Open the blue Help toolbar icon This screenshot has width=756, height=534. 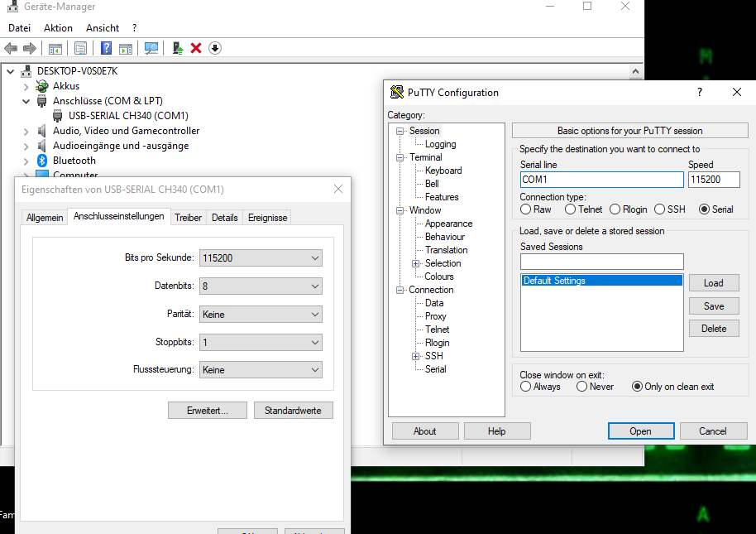click(x=106, y=48)
